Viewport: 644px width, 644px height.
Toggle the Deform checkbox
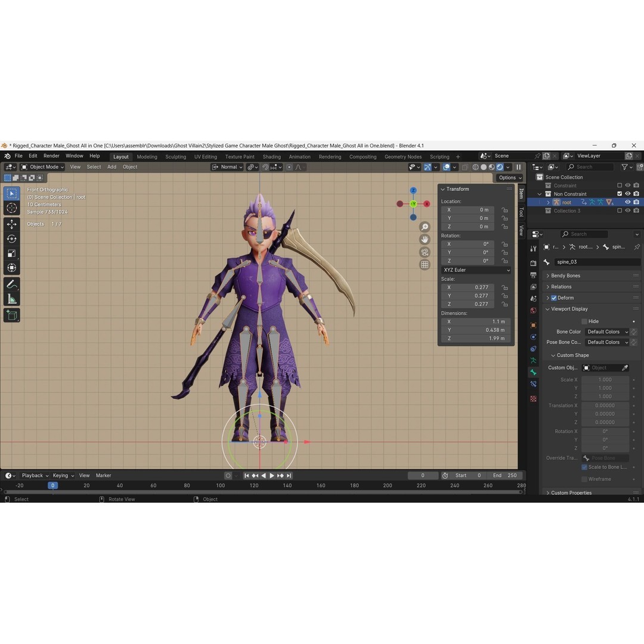tap(553, 298)
